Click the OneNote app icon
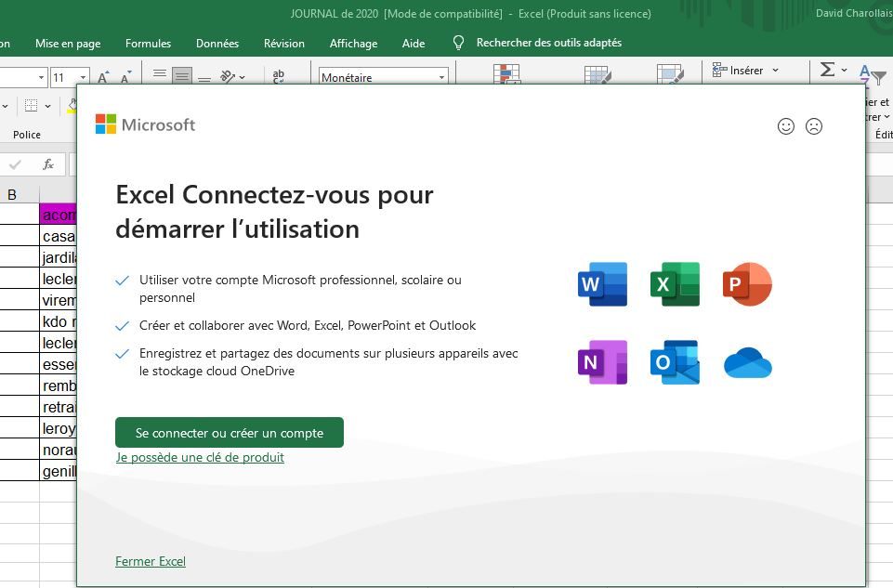Screen dimensions: 893x588 click(x=602, y=362)
